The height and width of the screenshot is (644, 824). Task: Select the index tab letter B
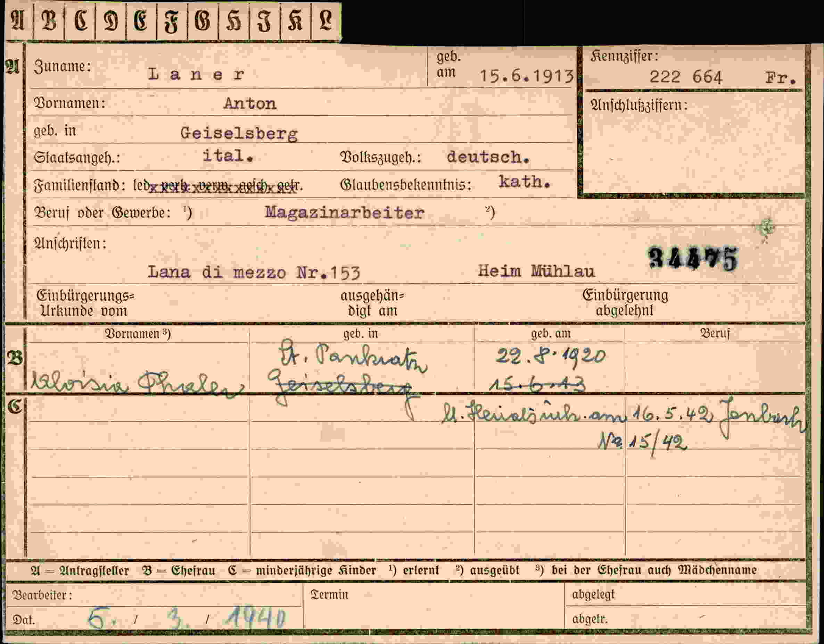click(49, 20)
